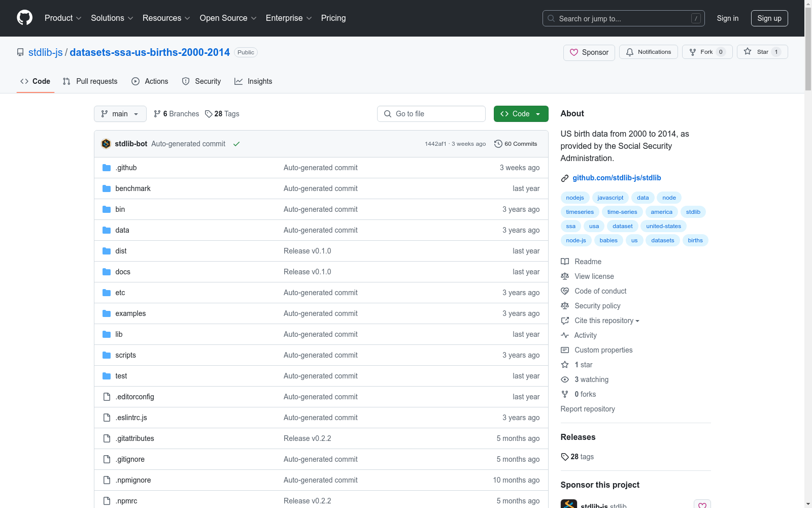Image resolution: width=812 pixels, height=508 pixels.
Task: Expand the Resources menu
Action: point(166,18)
